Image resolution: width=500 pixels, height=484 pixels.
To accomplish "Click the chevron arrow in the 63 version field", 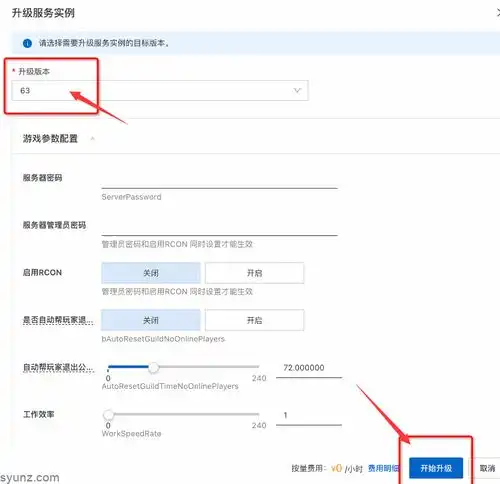I will coord(297,90).
